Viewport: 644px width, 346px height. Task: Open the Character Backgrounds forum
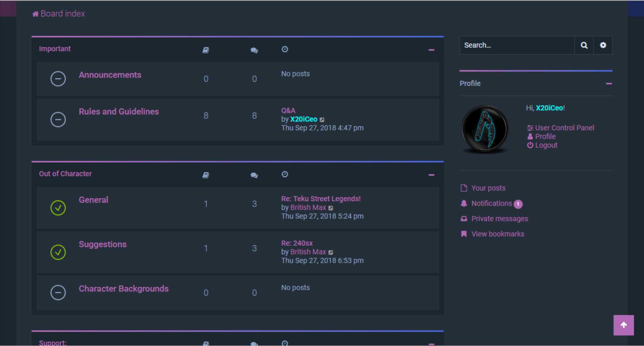(x=123, y=289)
